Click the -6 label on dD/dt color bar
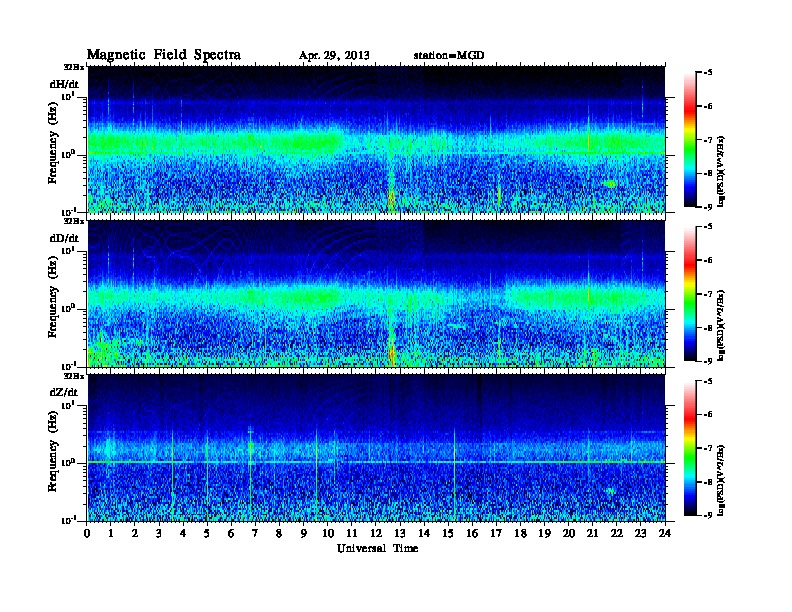Screen dimensions: 792x612 709,260
